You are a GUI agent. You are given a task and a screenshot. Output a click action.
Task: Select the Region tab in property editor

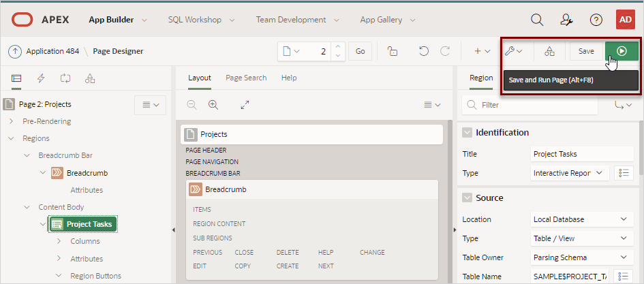click(x=481, y=78)
